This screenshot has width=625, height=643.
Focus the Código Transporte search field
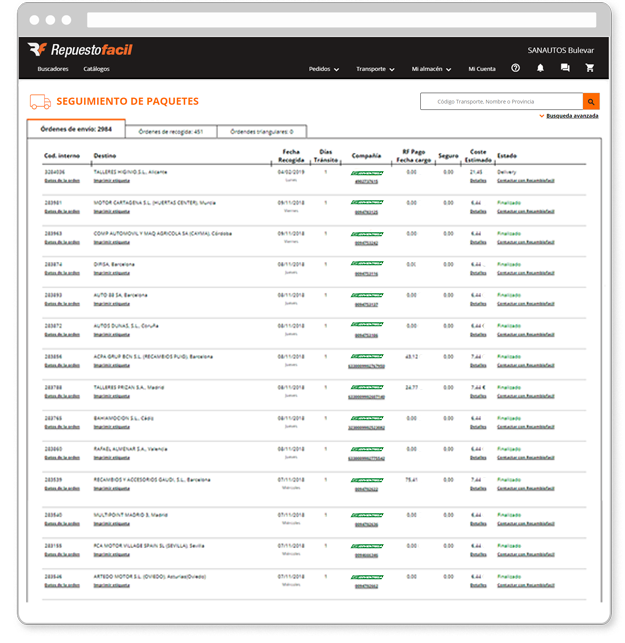coord(501,101)
